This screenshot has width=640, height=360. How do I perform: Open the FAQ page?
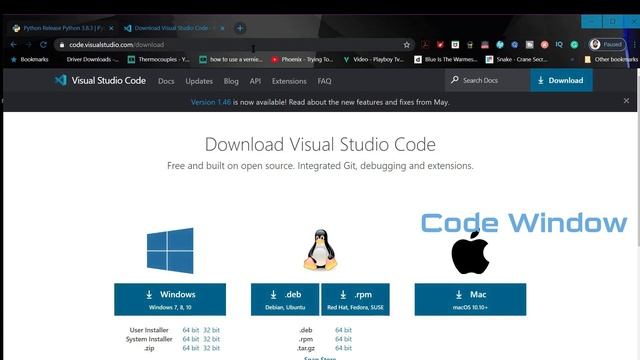(x=324, y=81)
